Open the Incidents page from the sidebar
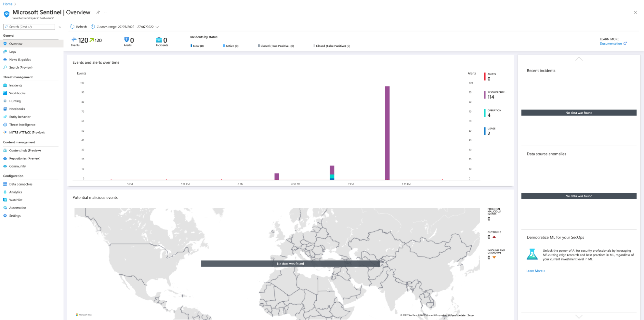The image size is (644, 320). point(15,85)
